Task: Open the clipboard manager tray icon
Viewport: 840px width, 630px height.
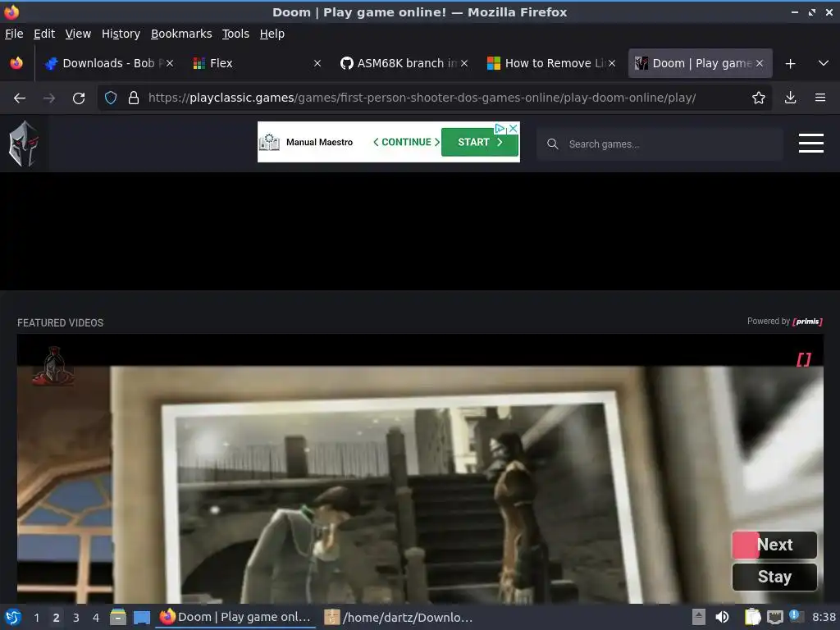Action: tap(752, 617)
